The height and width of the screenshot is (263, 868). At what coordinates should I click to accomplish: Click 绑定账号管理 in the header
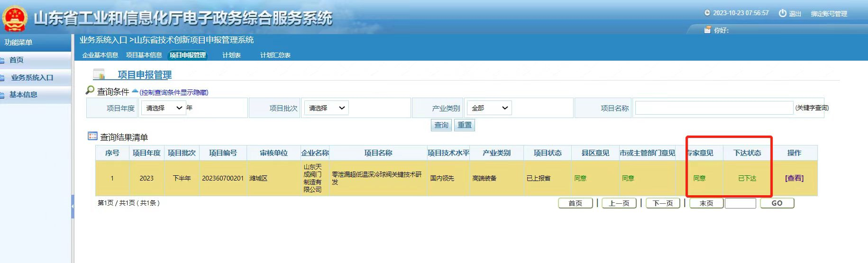[x=829, y=14]
